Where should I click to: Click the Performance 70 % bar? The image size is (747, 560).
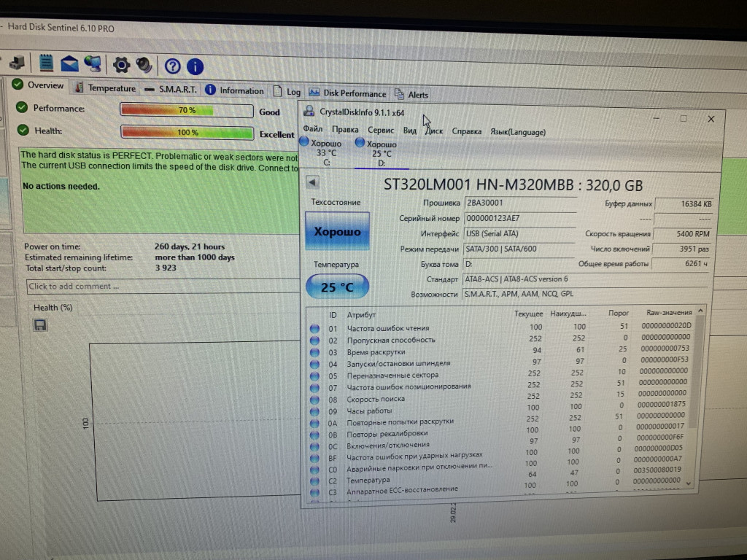[x=187, y=110]
